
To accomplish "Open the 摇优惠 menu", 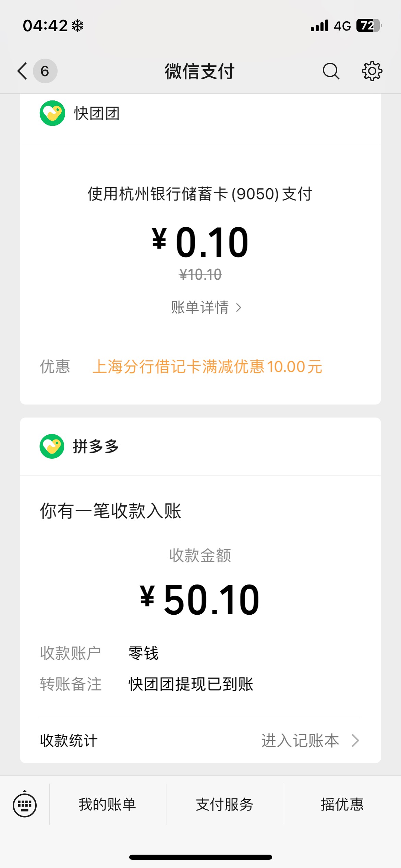I will click(x=342, y=804).
